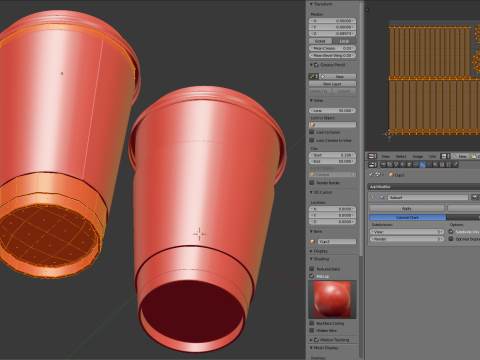Collapse the View panel
The height and width of the screenshot is (360, 480).
311,100
